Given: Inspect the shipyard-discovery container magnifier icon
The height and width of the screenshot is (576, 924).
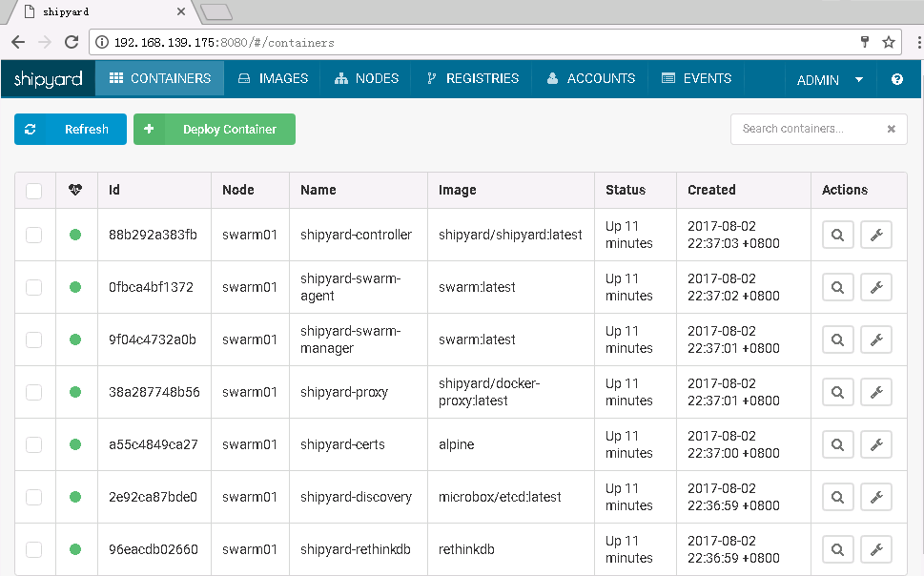Looking at the screenshot, I should [837, 497].
